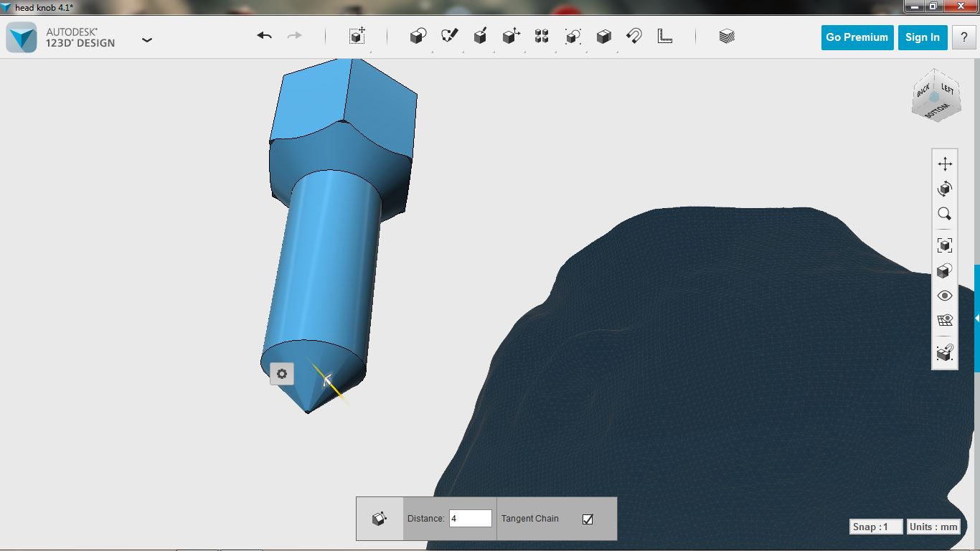Open the Construct tools menu
Viewport: 980px width, 551px height.
pos(481,36)
